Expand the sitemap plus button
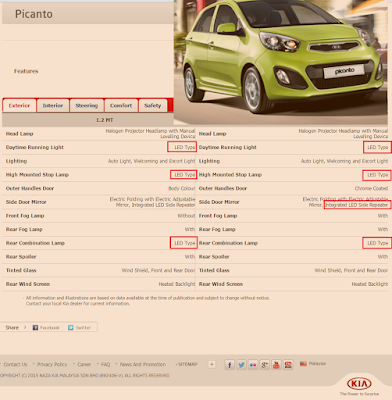 pos(212,364)
